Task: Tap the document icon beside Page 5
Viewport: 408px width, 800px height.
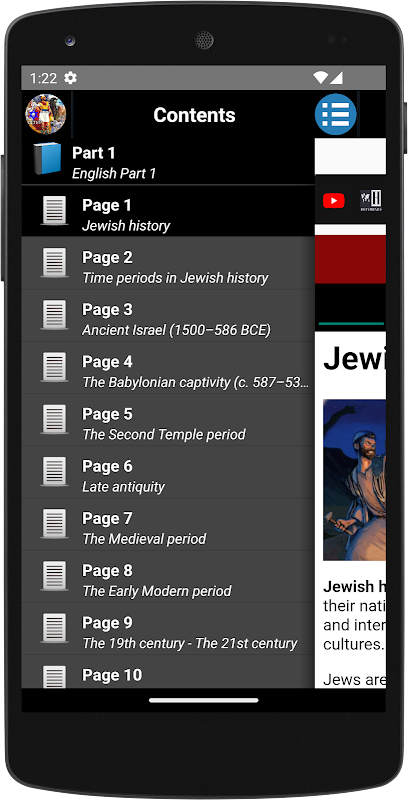Action: [54, 420]
